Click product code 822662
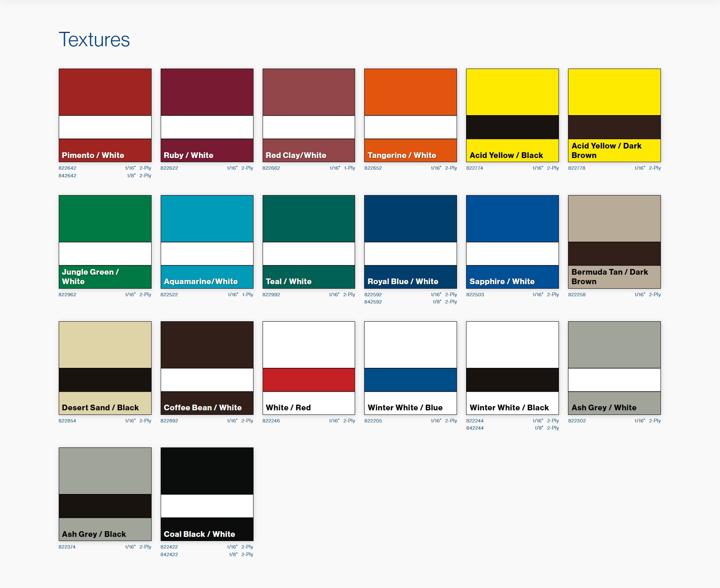 click(x=271, y=168)
